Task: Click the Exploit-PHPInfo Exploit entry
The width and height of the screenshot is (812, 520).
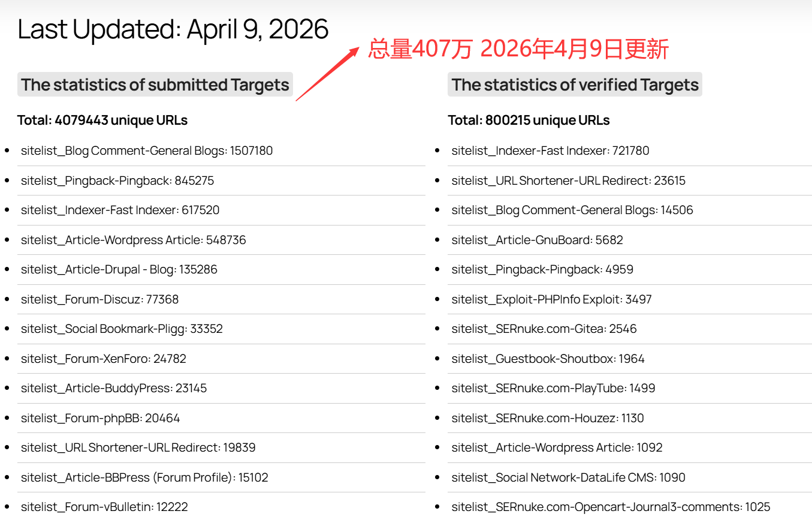Action: coord(551,299)
